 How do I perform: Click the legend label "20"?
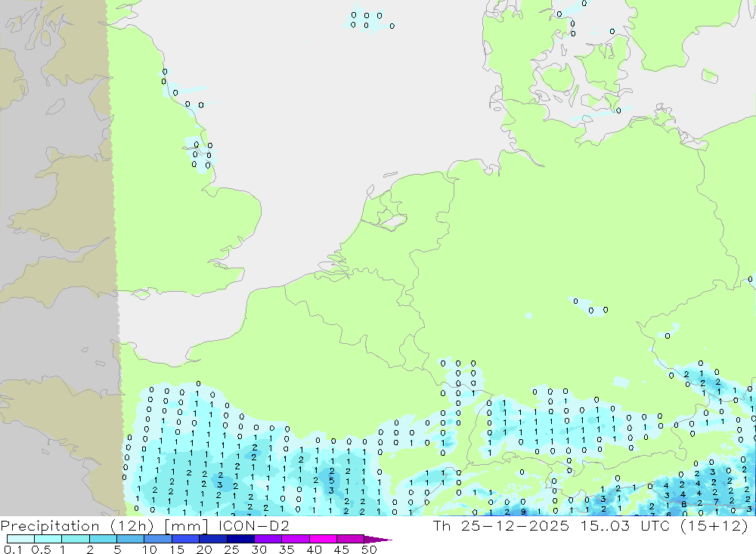click(204, 549)
